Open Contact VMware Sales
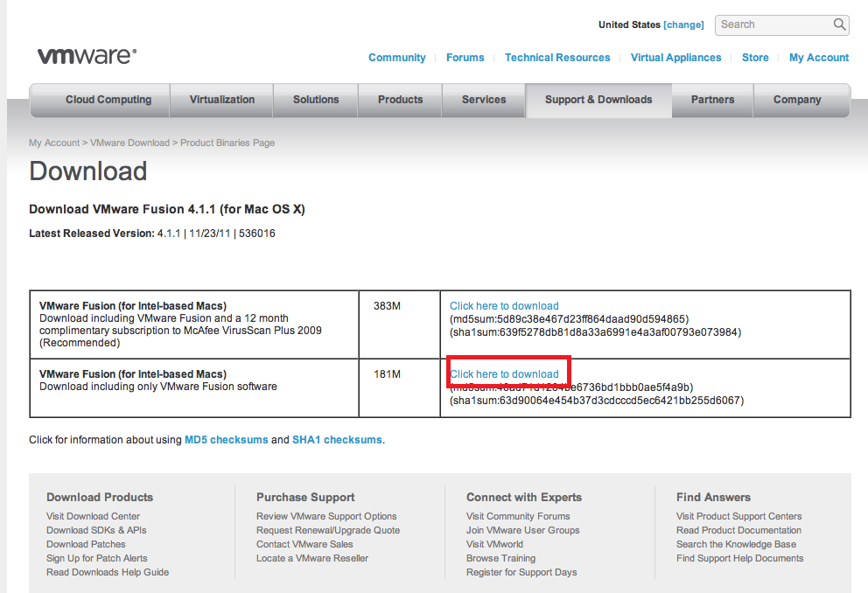The image size is (868, 593). 304,544
